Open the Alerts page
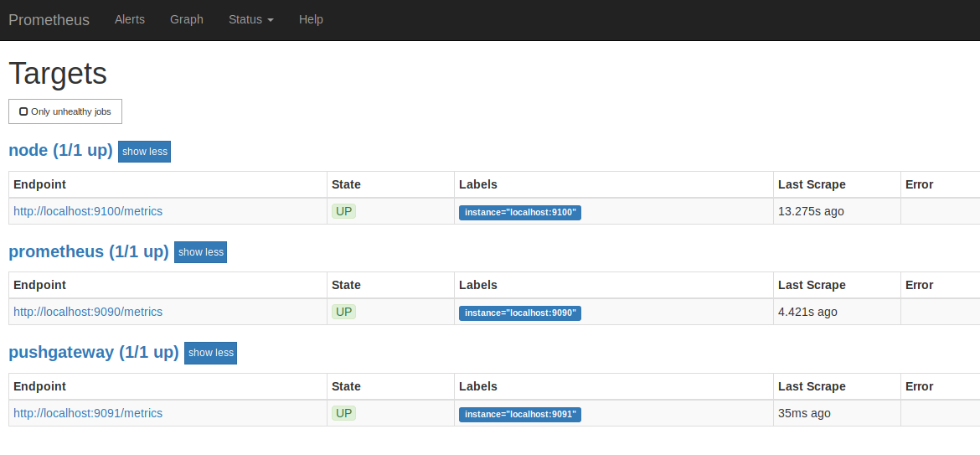Screen dimensions: 980x455 click(x=130, y=19)
